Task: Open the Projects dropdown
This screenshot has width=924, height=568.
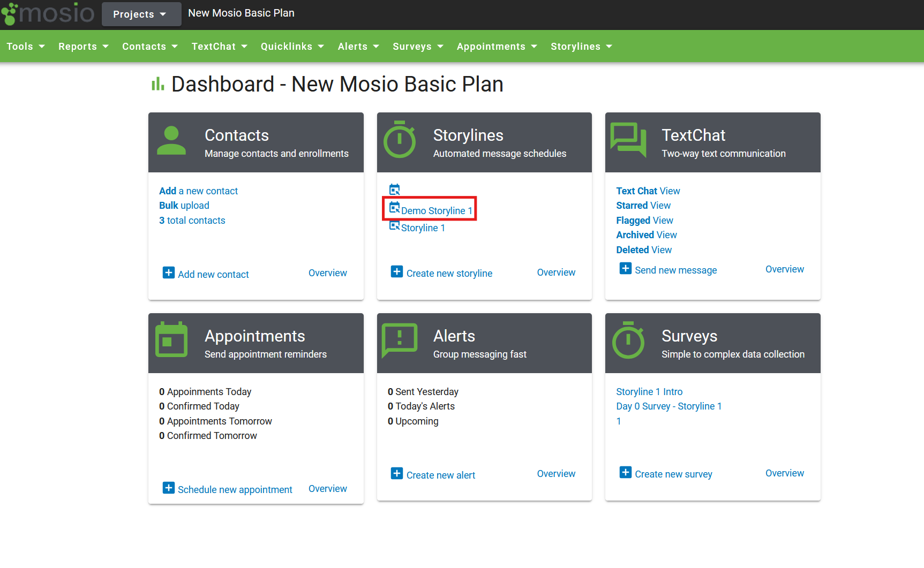Action: [x=141, y=14]
